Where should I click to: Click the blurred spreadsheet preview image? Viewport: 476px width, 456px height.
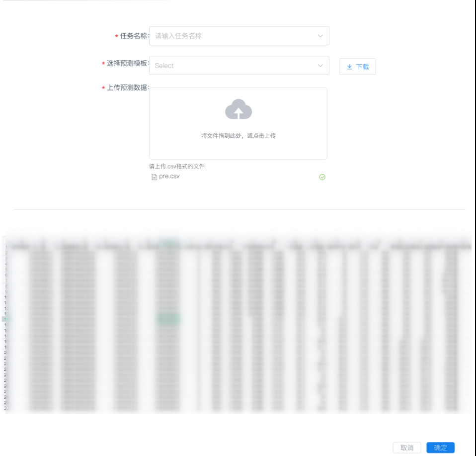click(x=238, y=323)
